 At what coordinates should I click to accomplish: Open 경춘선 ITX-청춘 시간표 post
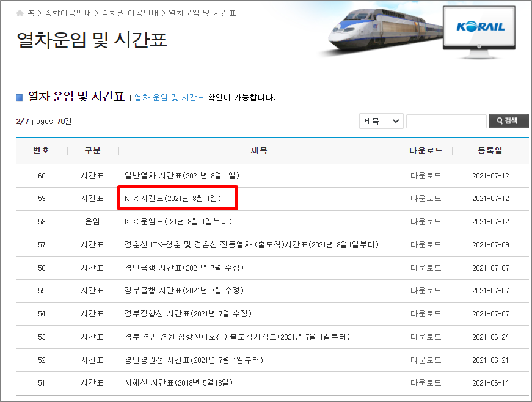tap(252, 244)
